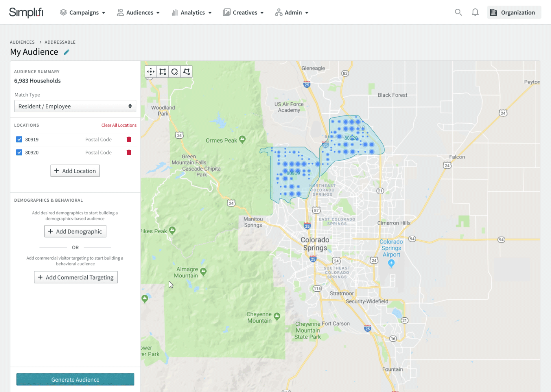
Task: Open notifications bell
Action: tap(475, 12)
